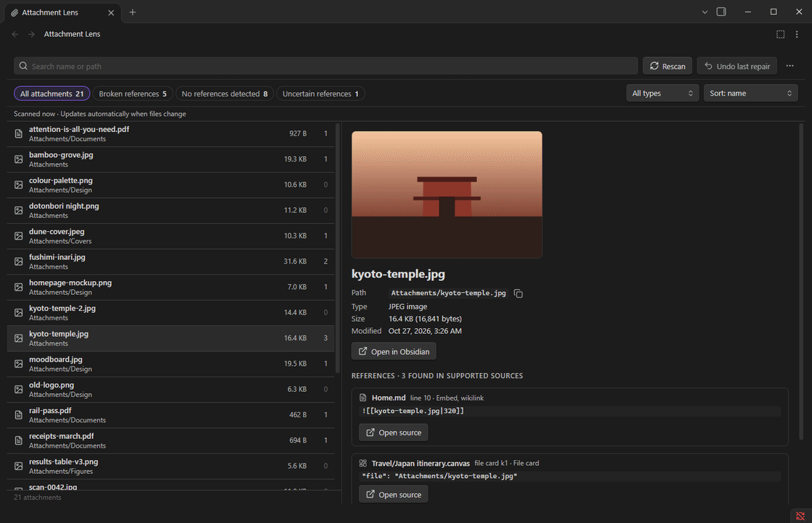Click the canvas icon beside Japan itinerary.canvas
Viewport: 812px width, 523px height.
(x=363, y=463)
